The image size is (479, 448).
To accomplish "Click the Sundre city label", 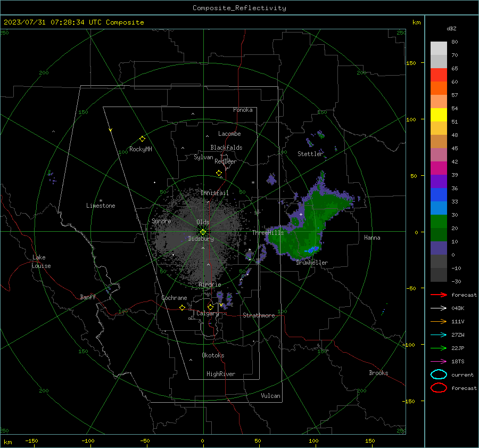I will pyautogui.click(x=161, y=221).
